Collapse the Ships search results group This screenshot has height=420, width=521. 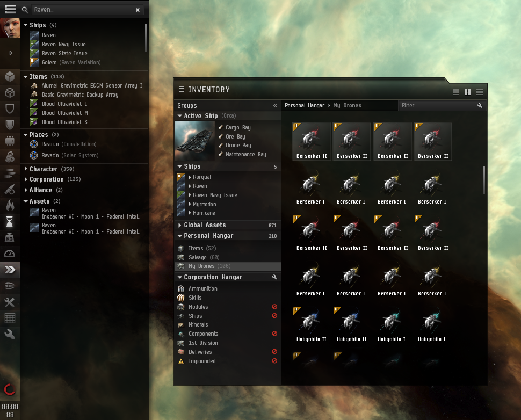point(26,25)
